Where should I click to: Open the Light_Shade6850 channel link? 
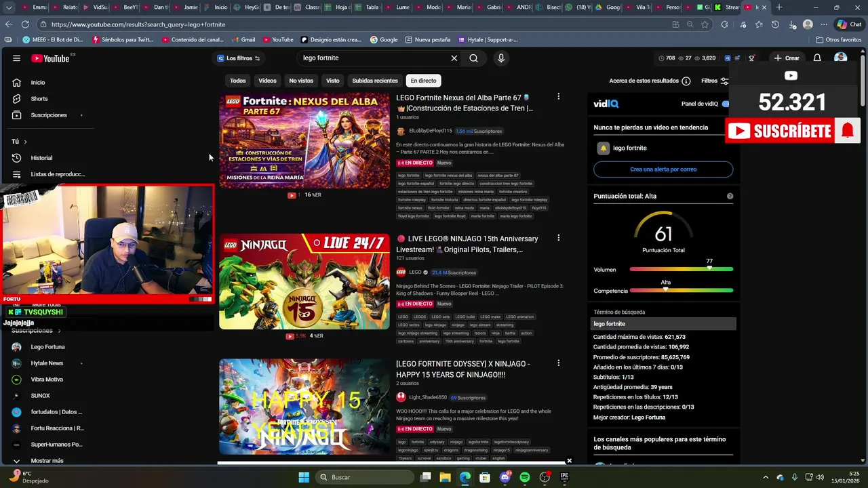pyautogui.click(x=428, y=397)
